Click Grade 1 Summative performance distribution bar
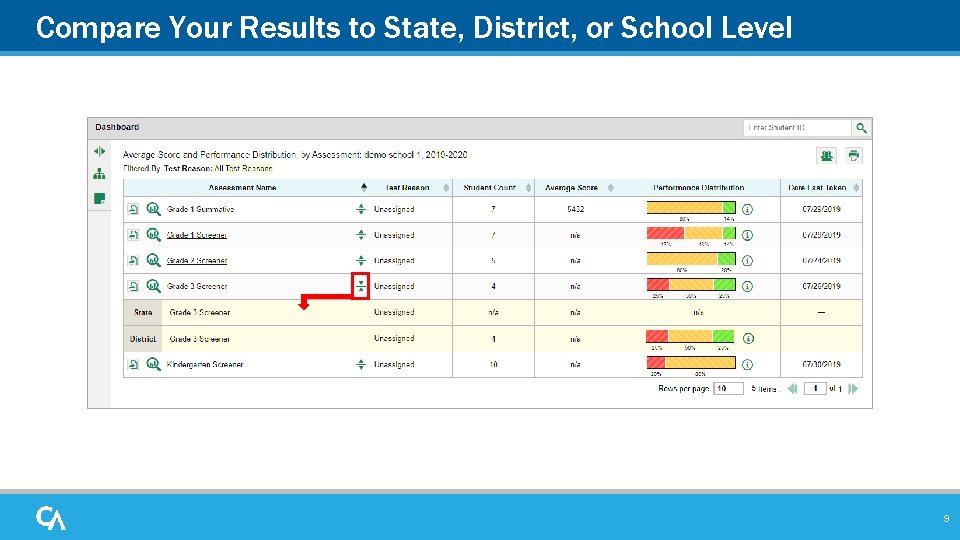This screenshot has height=540, width=960. [x=691, y=208]
